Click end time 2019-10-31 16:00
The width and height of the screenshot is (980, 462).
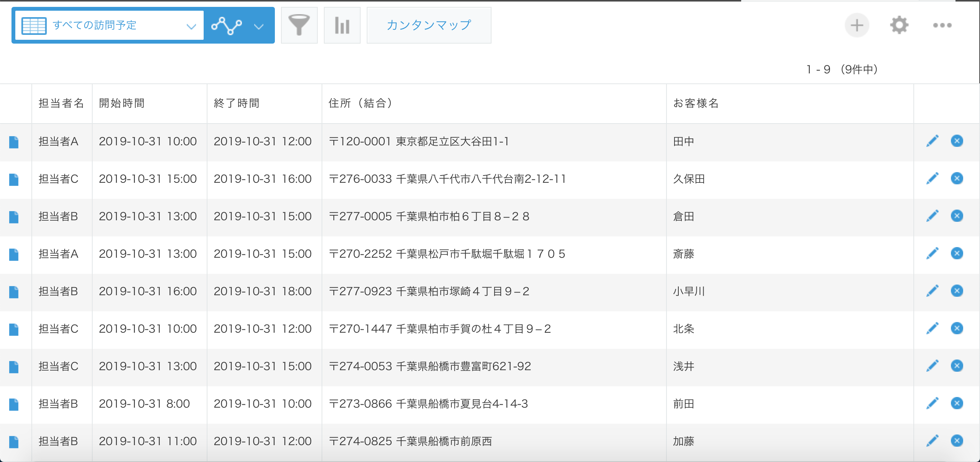pos(263,179)
